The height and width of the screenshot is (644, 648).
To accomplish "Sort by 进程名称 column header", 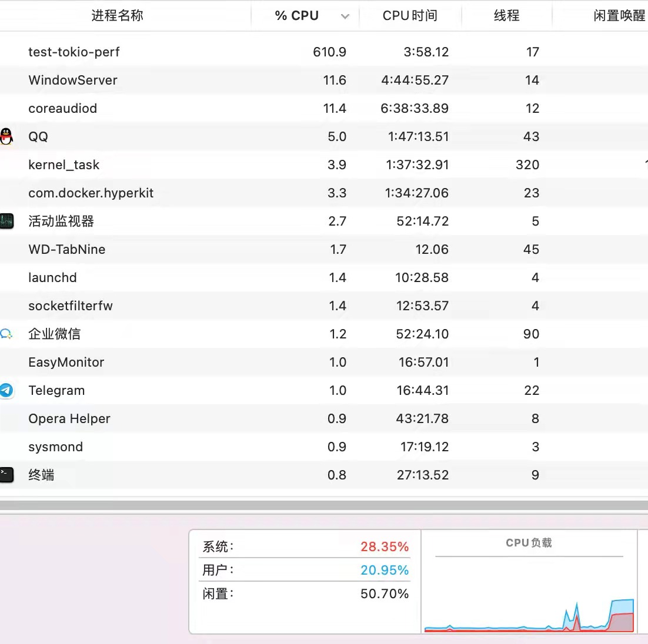I will click(118, 16).
